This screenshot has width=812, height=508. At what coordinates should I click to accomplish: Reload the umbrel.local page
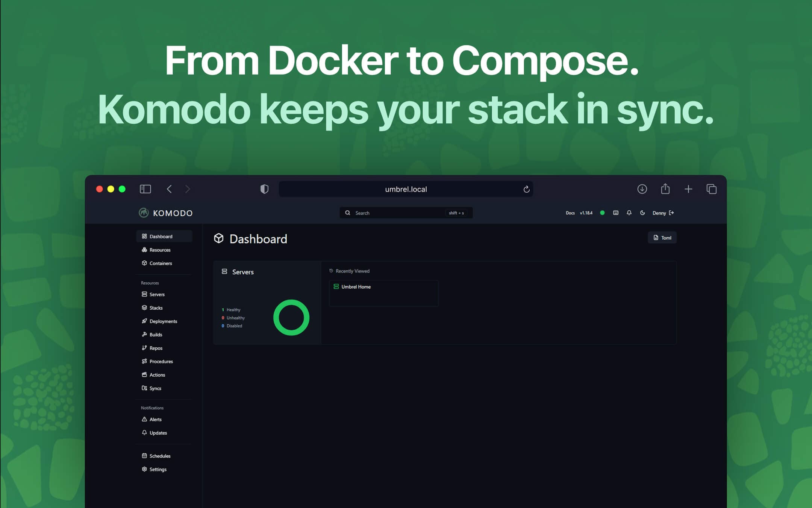526,189
